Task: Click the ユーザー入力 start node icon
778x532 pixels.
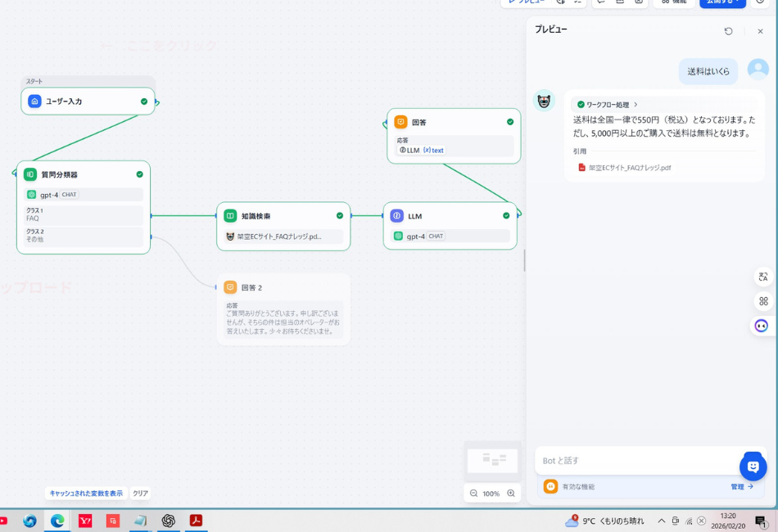Action: pyautogui.click(x=34, y=101)
